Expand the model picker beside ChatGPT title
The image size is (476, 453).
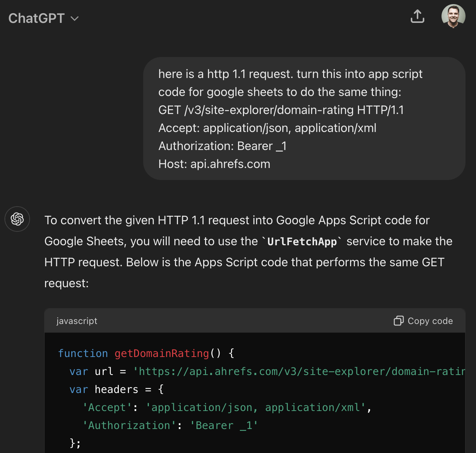pos(74,18)
